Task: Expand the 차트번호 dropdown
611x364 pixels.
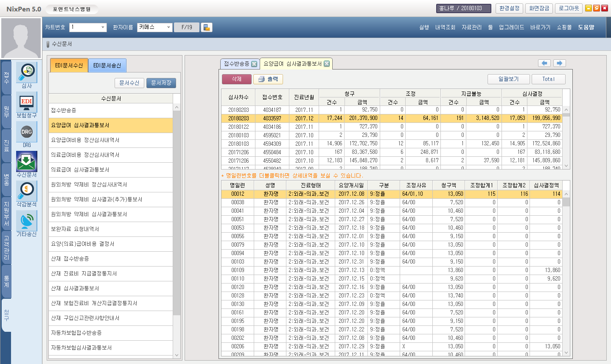Action: click(x=103, y=28)
